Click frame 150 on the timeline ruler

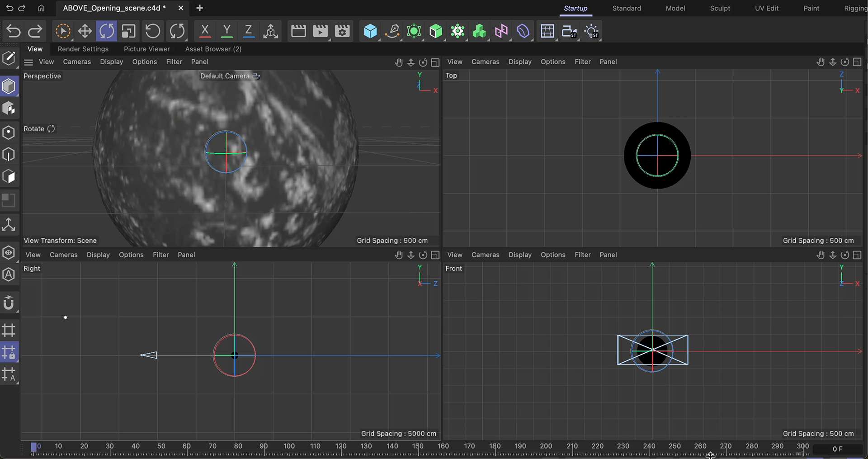coord(418,447)
